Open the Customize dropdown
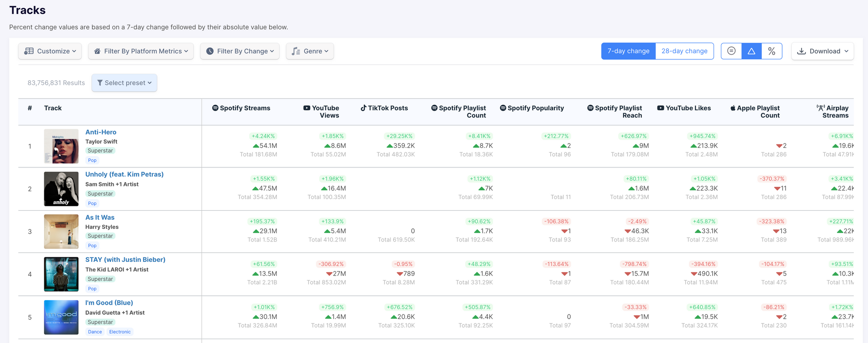 click(x=50, y=51)
